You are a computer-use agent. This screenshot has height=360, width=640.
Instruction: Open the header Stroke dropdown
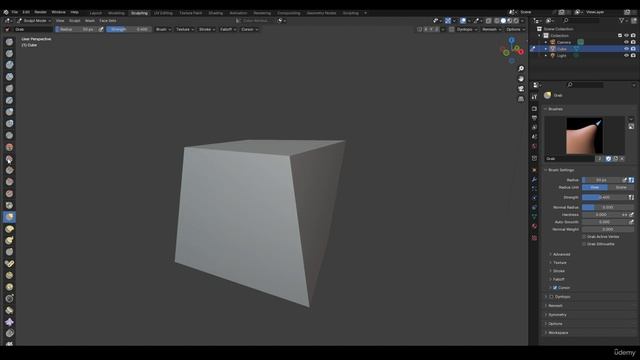(x=207, y=29)
